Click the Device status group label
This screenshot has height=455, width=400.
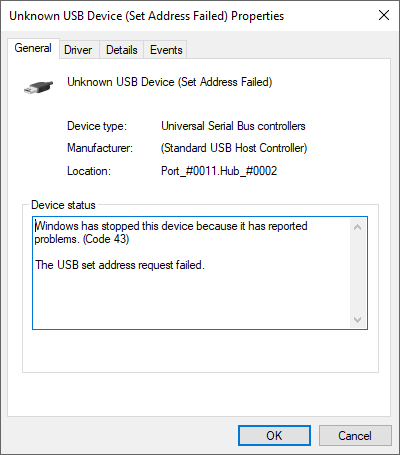tap(63, 205)
